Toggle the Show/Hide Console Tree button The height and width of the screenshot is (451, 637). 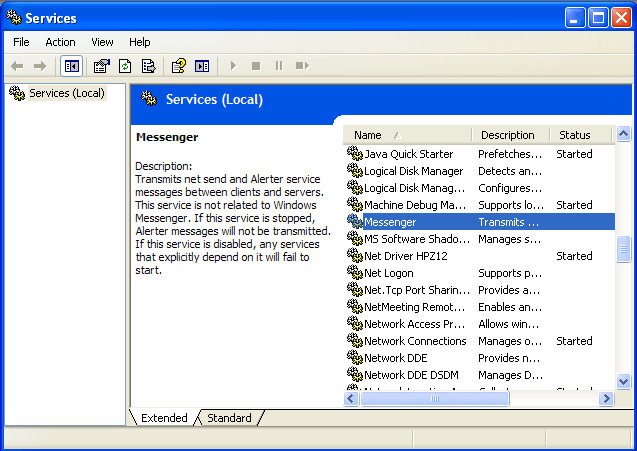pyautogui.click(x=72, y=66)
